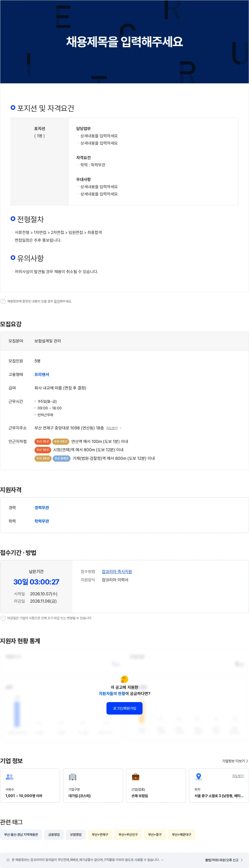This screenshot has height=868, width=249.
Task: Click the address text 부산 연제구 중앙대로 1098
Action: [x=69, y=428]
